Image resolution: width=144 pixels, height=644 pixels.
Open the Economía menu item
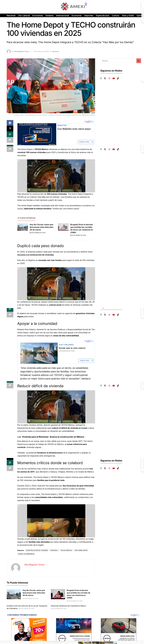76,15
